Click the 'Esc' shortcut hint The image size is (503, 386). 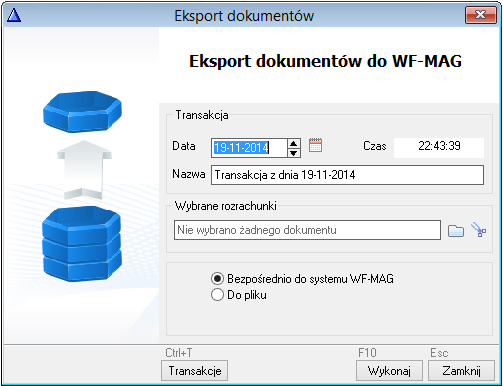439,353
